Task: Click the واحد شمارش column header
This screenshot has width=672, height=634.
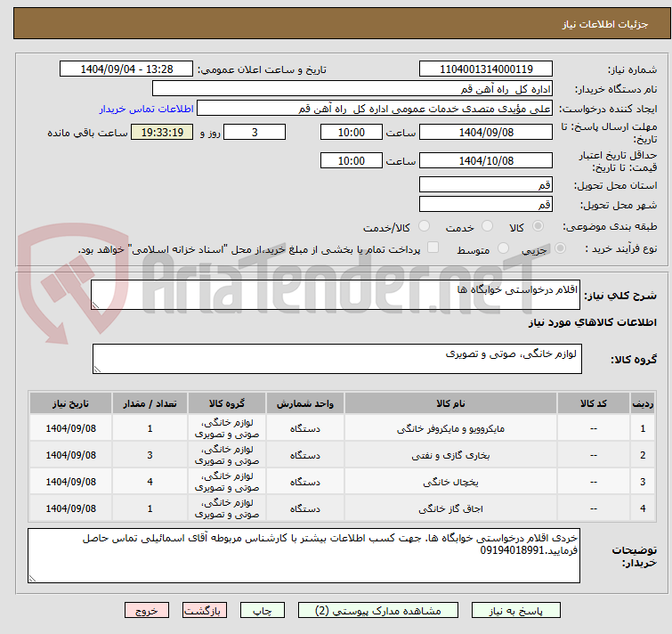Action: click(304, 403)
